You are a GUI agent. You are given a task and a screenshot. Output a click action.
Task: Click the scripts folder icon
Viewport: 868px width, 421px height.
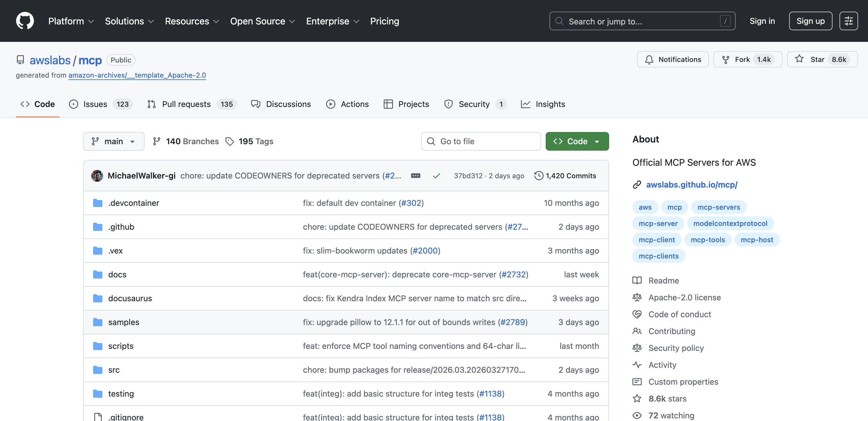[98, 346]
